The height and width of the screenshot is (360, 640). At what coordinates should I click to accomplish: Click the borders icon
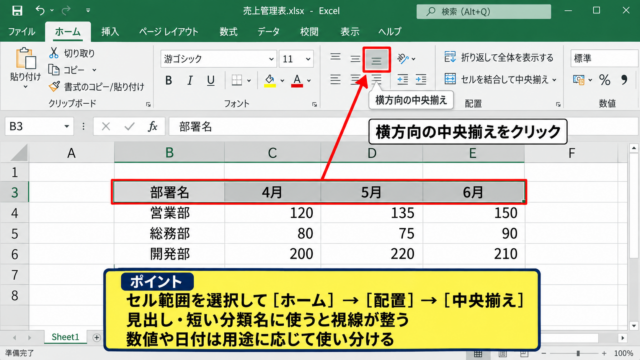237,80
